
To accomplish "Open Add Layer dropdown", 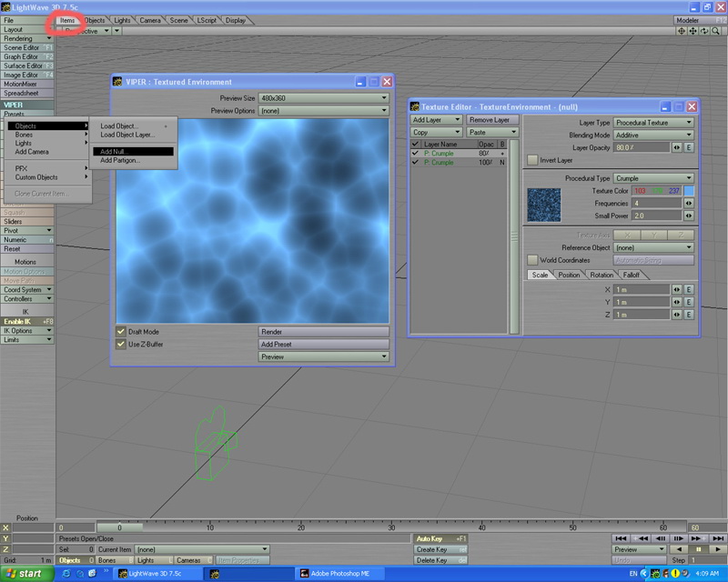I will pos(436,120).
